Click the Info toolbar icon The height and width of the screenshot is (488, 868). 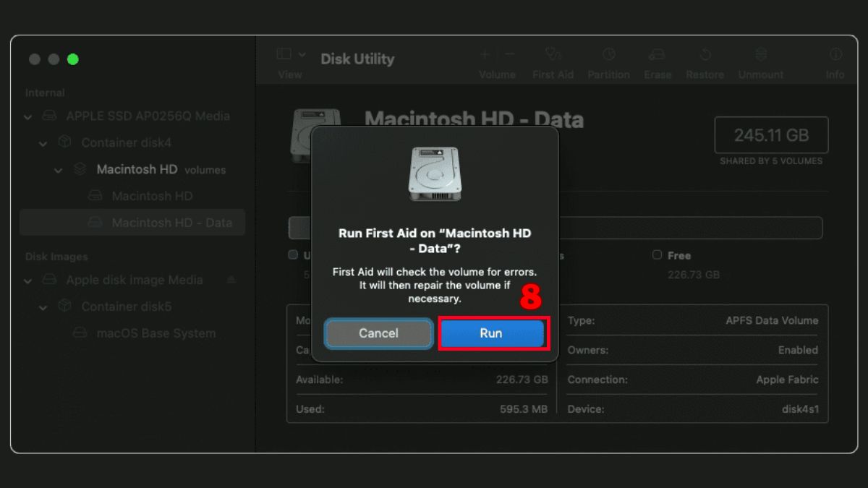[835, 54]
